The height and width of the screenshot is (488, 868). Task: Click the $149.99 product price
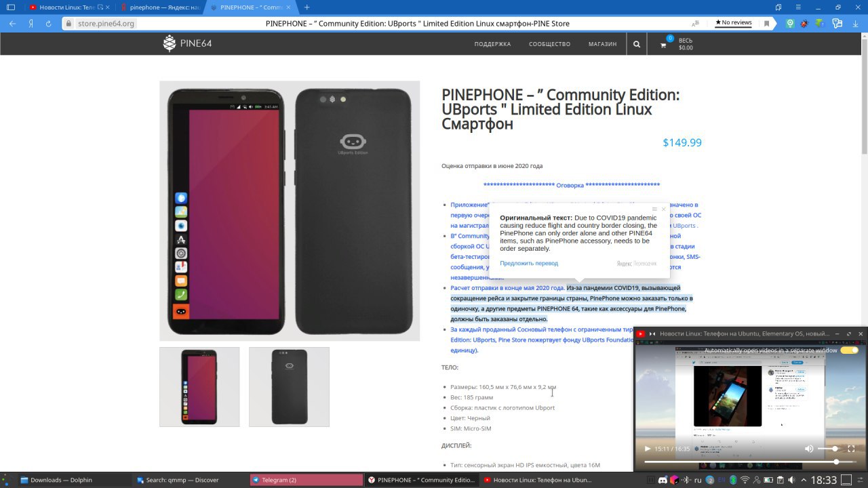coord(682,142)
